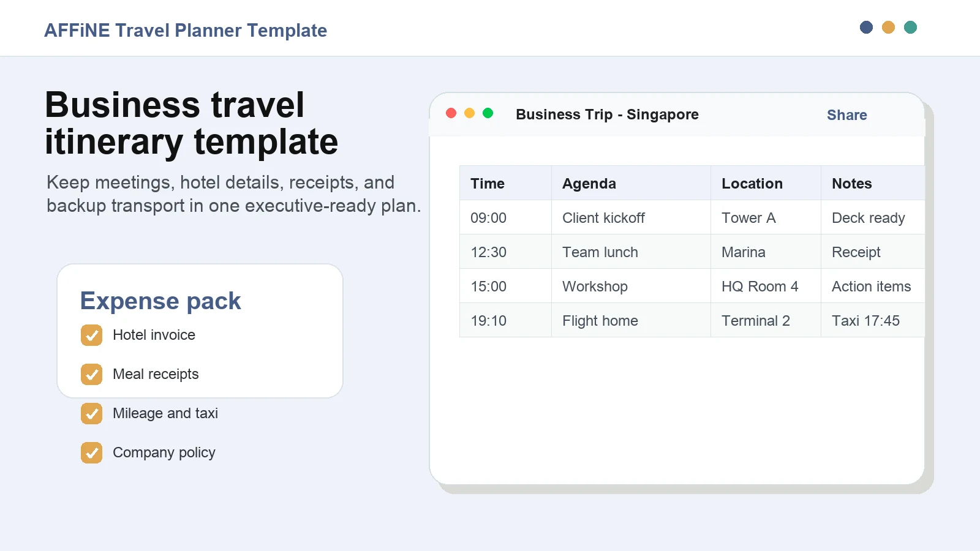
Task: Click the red close dot on Business Trip window
Action: coord(451,113)
